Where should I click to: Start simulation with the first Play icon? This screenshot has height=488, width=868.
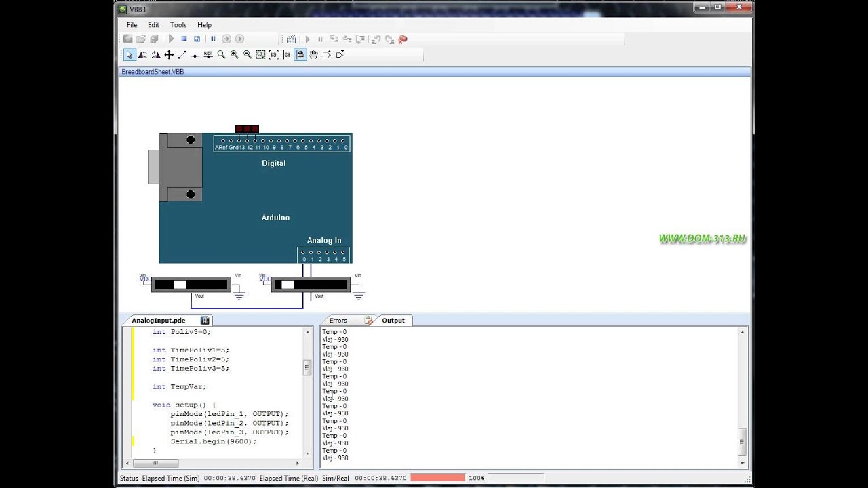coord(171,39)
